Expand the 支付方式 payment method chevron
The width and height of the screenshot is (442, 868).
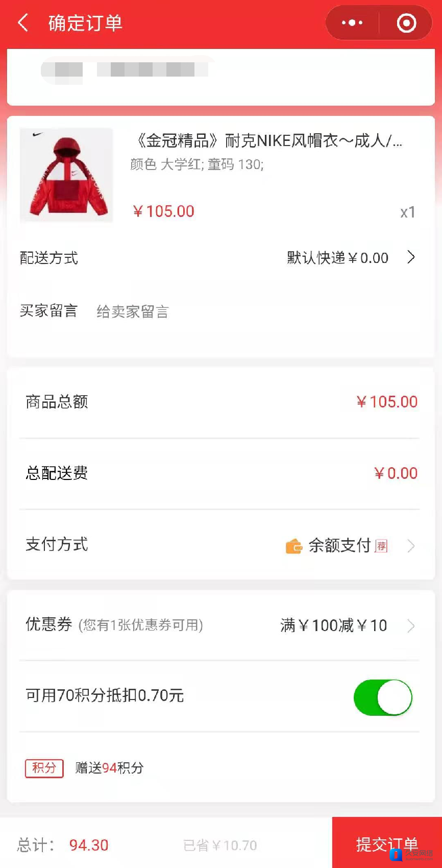[411, 546]
